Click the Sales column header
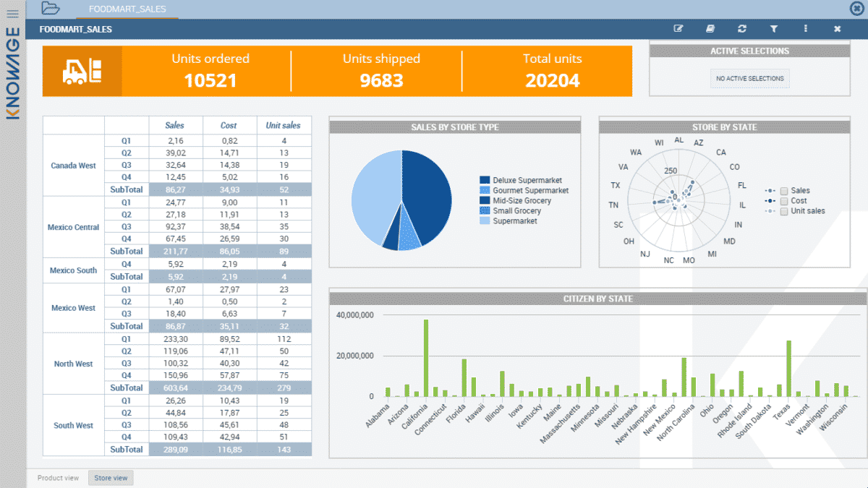 (175, 125)
